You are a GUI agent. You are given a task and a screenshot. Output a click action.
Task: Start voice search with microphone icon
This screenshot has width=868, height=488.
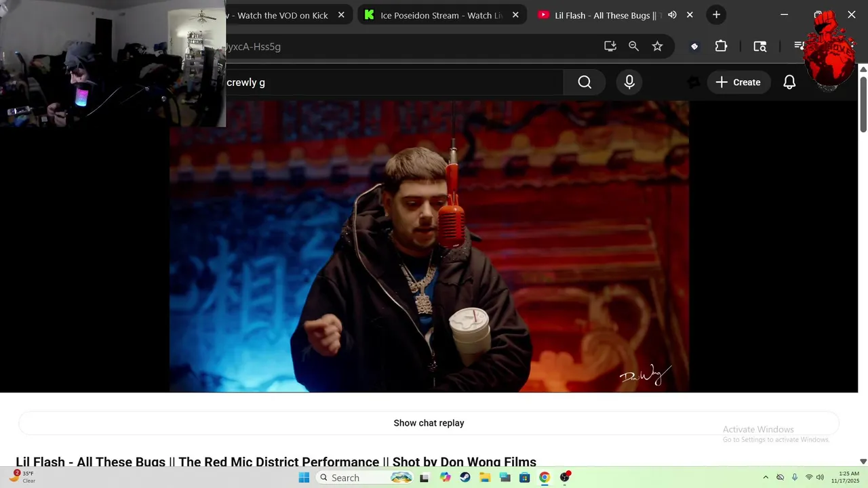(629, 82)
